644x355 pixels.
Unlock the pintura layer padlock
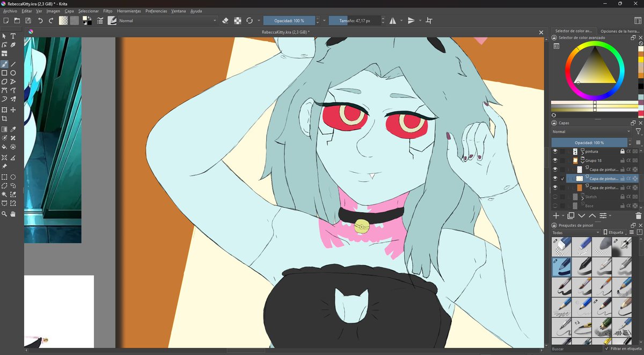click(623, 151)
